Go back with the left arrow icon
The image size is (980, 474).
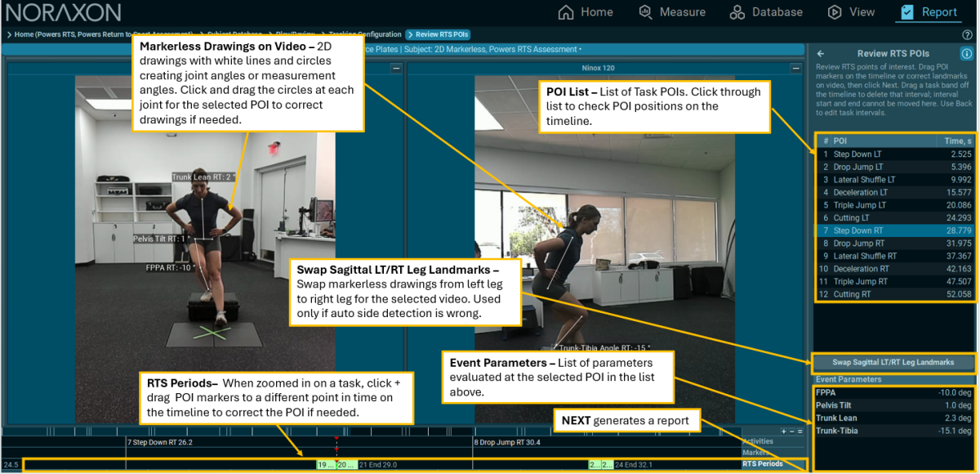[x=821, y=53]
